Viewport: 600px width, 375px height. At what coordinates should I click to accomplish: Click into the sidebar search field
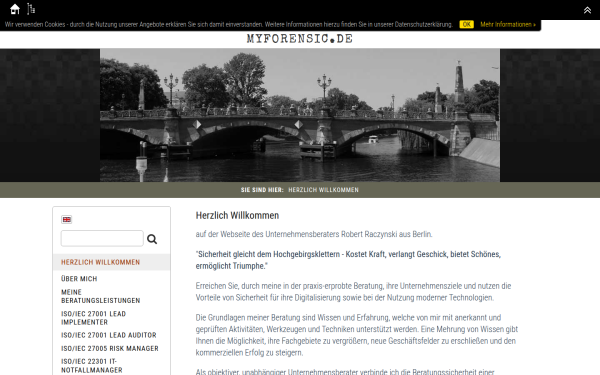102,238
